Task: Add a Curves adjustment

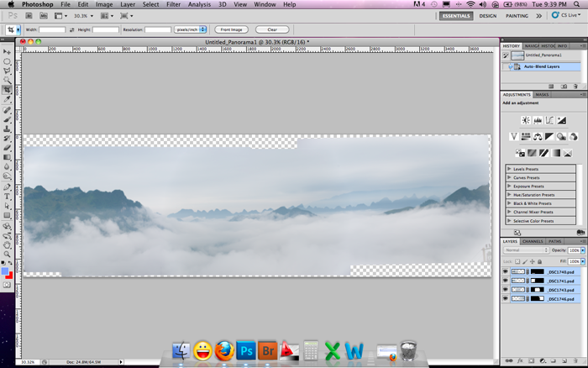Action: tap(551, 121)
